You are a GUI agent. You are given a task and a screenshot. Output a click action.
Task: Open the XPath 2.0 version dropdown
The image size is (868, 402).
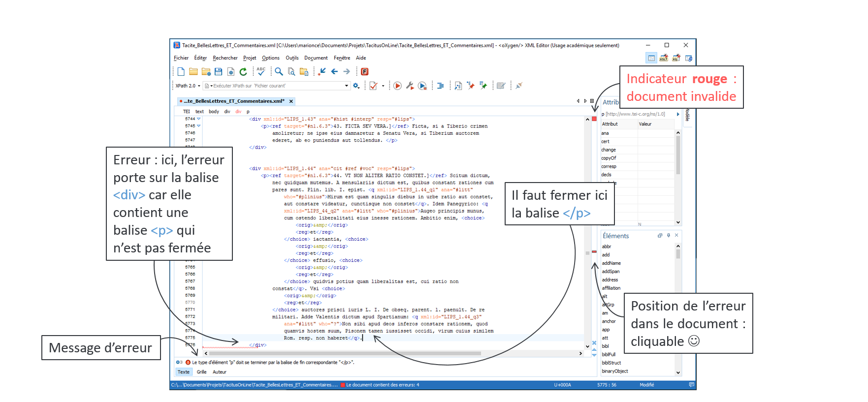[188, 86]
